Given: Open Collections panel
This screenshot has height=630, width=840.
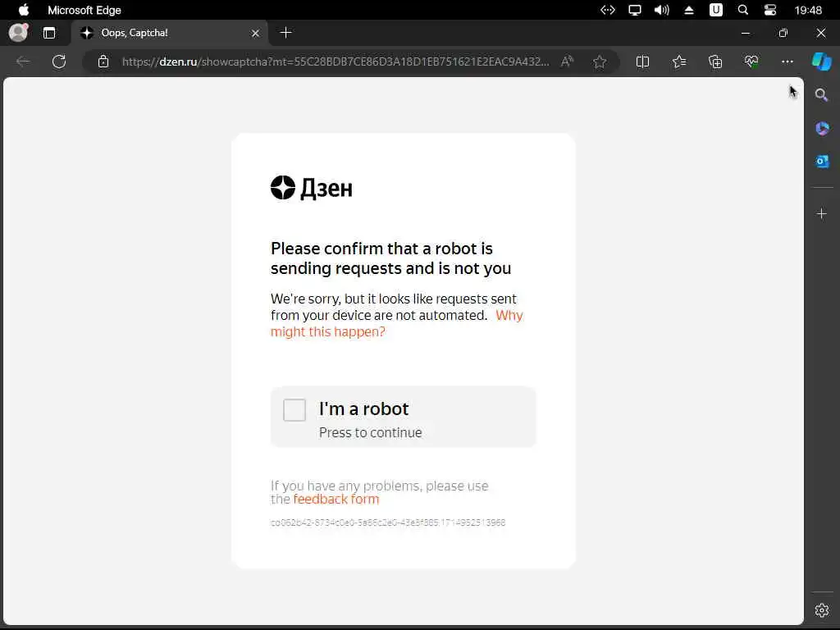Looking at the screenshot, I should pyautogui.click(x=715, y=62).
